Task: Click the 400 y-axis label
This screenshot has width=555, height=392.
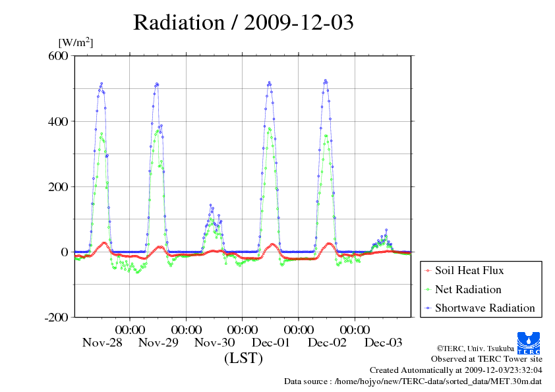Action: (x=58, y=122)
